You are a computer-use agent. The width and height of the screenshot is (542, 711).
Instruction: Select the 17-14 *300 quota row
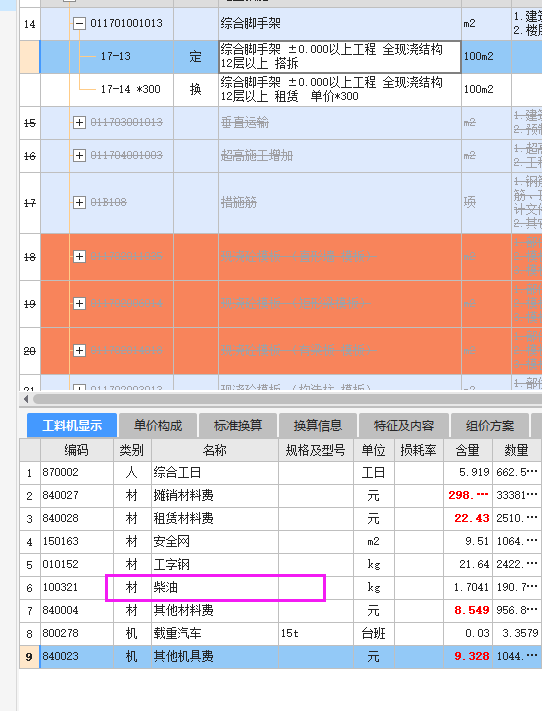coord(131,89)
